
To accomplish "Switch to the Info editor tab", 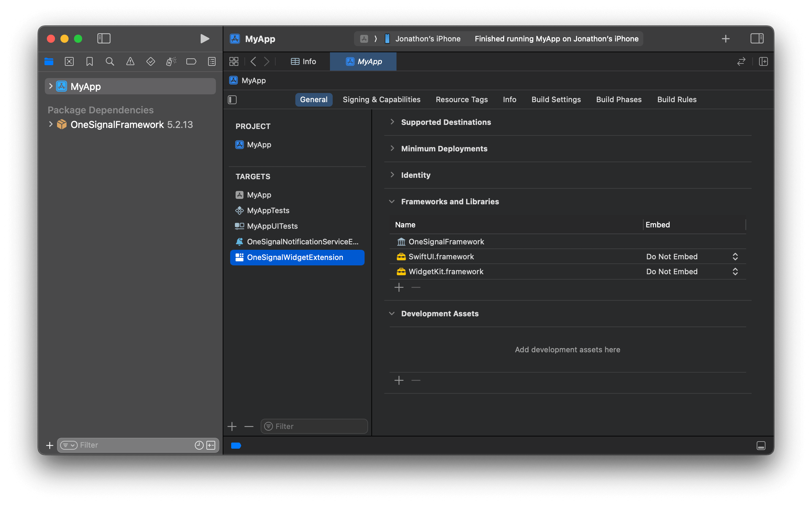I will (x=303, y=61).
